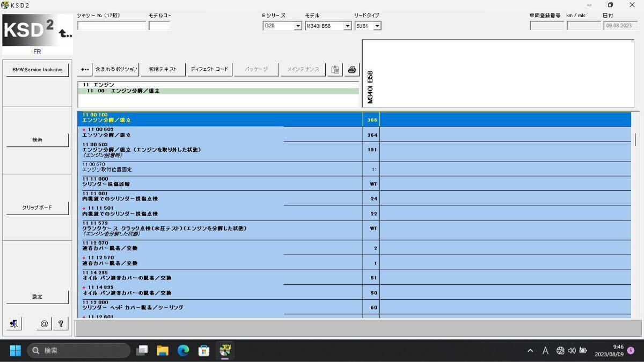Image resolution: width=644 pixels, height=362 pixels.
Task: Open Microsoft Store from taskbar
Action: coord(204,351)
